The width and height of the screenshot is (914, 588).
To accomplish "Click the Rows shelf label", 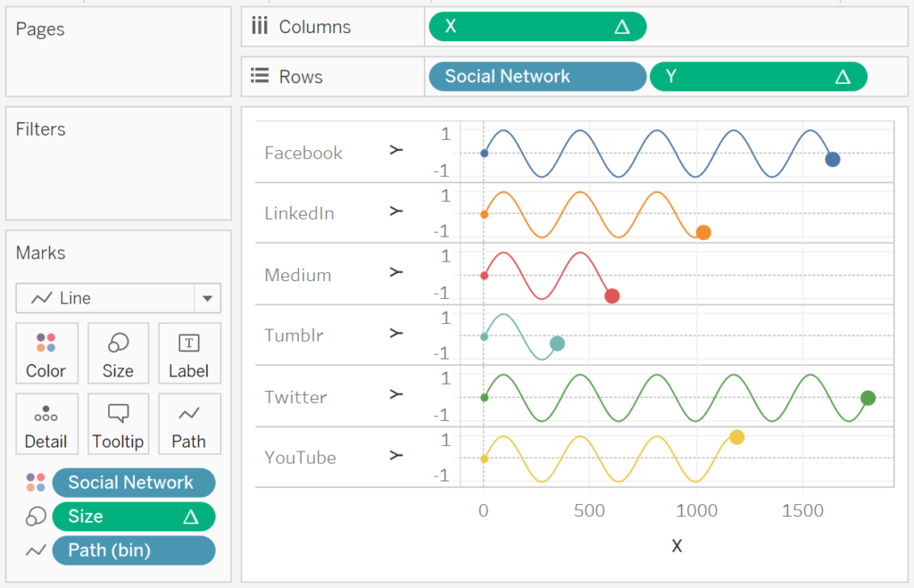I will pos(301,77).
